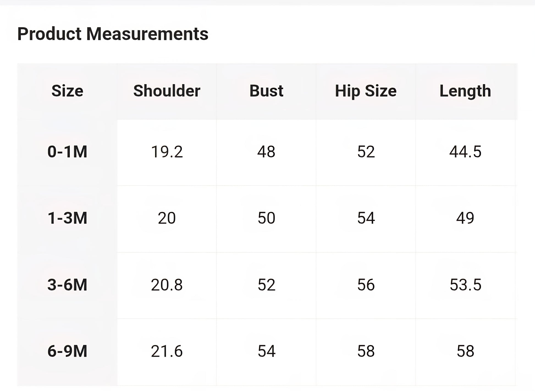Select the 0-1M size row label
535x392 pixels.
point(67,152)
